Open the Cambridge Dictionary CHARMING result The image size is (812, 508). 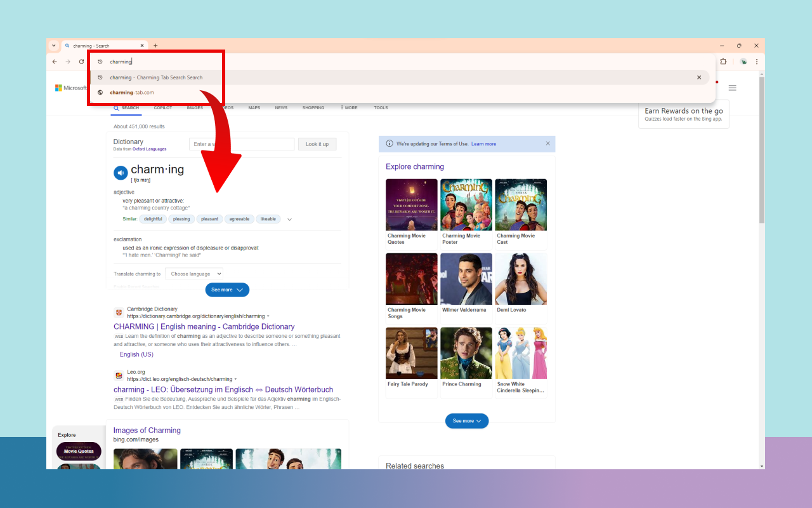[204, 326]
